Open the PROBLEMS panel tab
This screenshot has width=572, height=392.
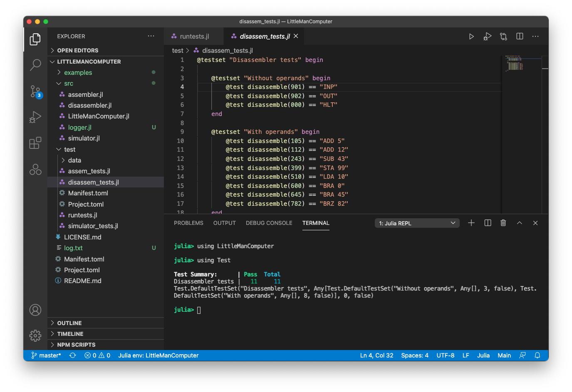pos(188,223)
